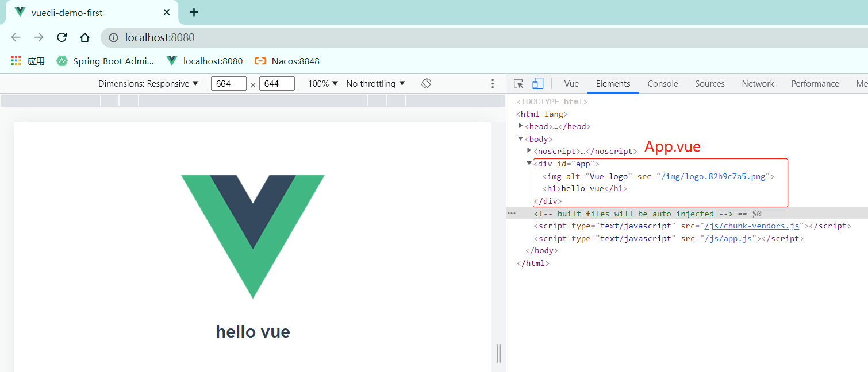Image resolution: width=868 pixels, height=372 pixels.
Task: Click the width field showing 664
Action: pos(228,84)
